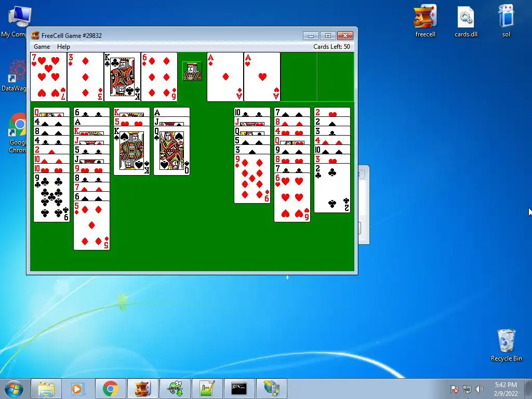This screenshot has height=399, width=532.
Task: Click the small king face between the cells
Action: (x=192, y=71)
